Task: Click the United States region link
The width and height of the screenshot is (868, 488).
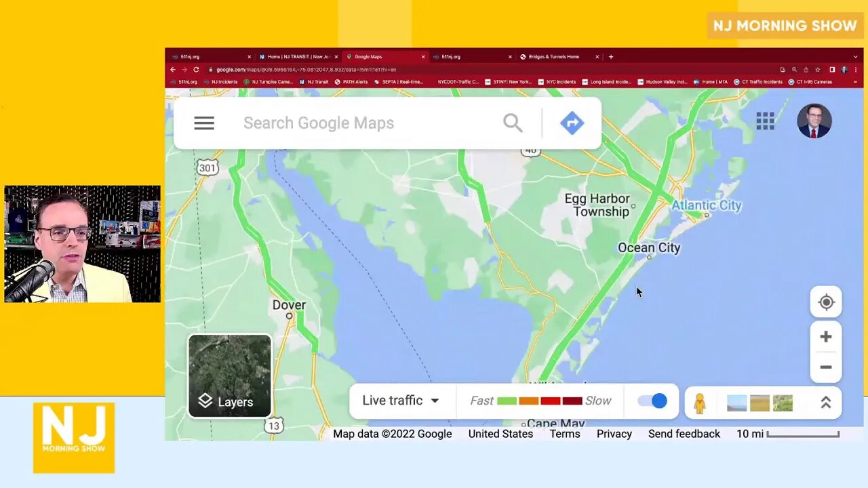Action: point(500,434)
